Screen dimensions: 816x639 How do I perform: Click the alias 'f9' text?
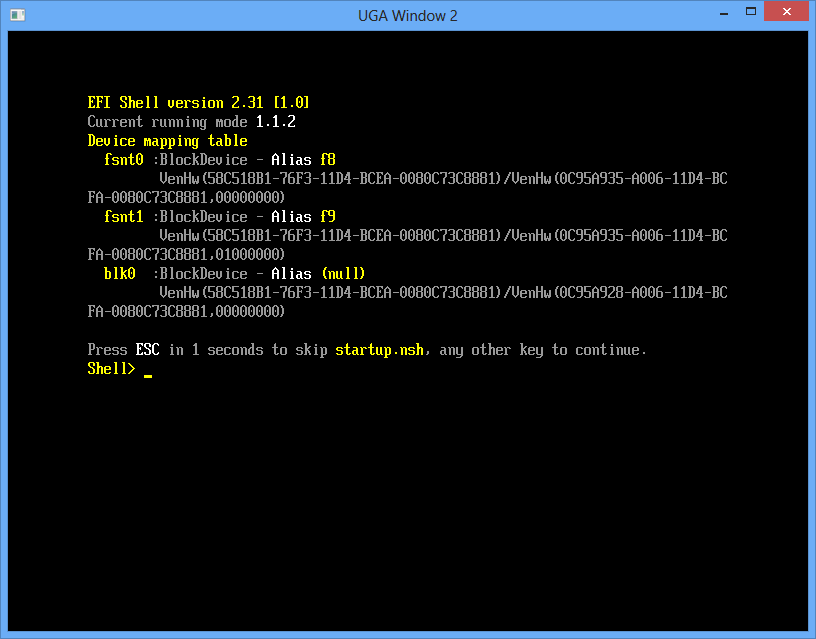pos(328,216)
